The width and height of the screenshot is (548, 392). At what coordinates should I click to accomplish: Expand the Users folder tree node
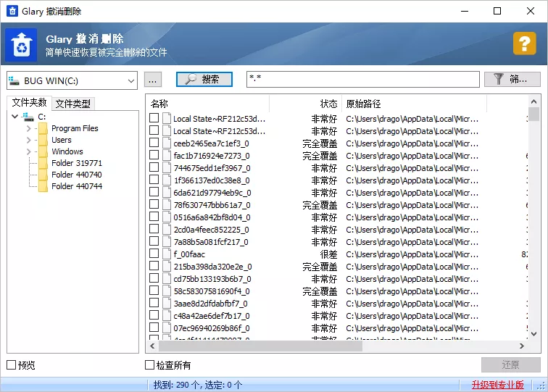(28, 140)
